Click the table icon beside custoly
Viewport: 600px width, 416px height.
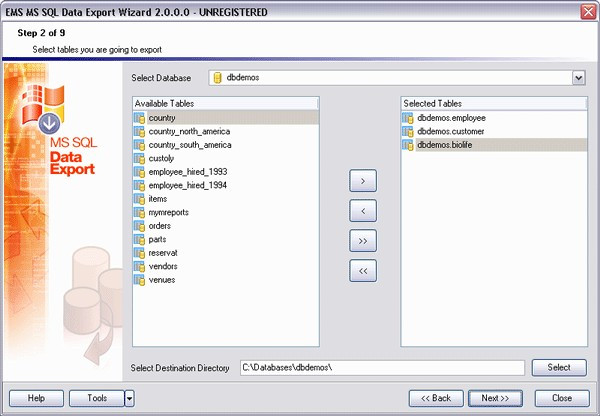coord(140,158)
